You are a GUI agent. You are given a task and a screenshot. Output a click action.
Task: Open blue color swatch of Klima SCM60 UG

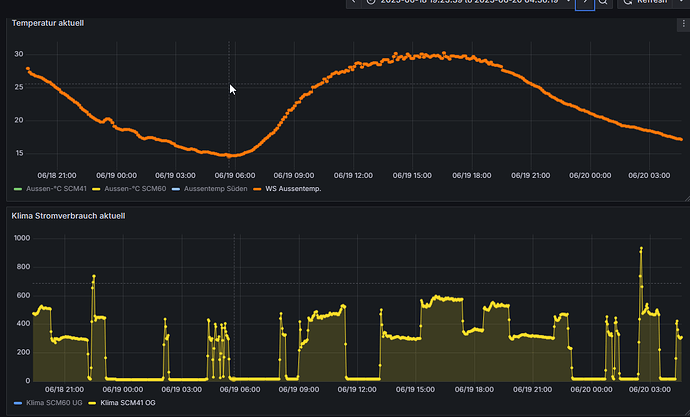(18, 403)
